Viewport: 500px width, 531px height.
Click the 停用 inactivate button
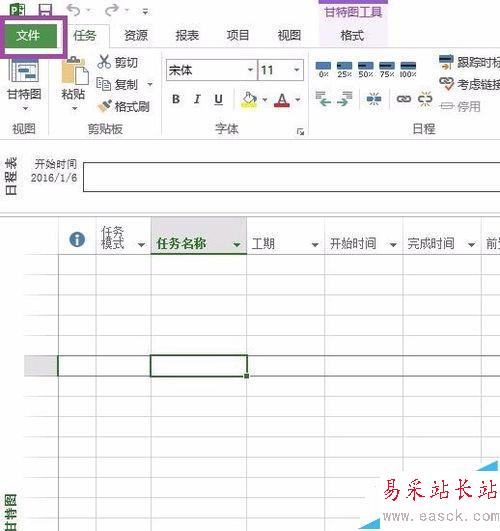[x=460, y=106]
